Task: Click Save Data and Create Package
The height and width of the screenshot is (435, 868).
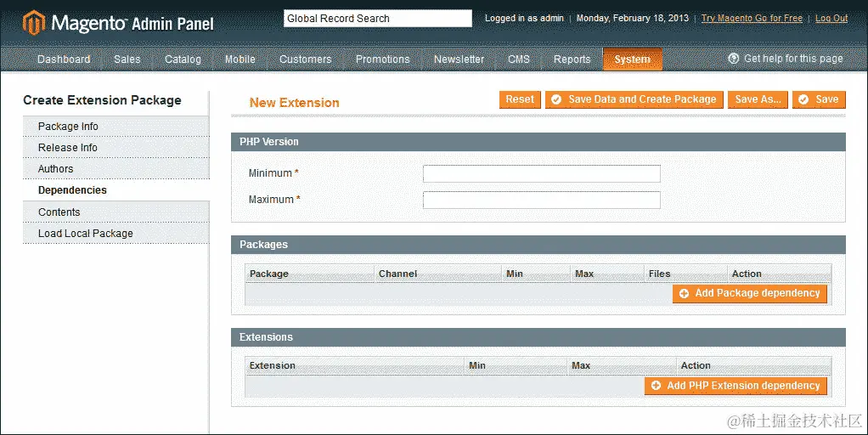Action: pos(634,99)
